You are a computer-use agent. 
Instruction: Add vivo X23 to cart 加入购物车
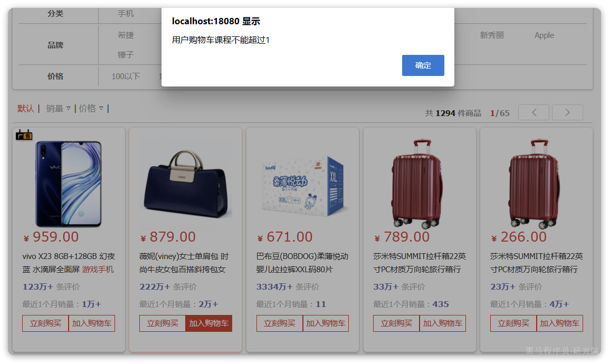92,323
